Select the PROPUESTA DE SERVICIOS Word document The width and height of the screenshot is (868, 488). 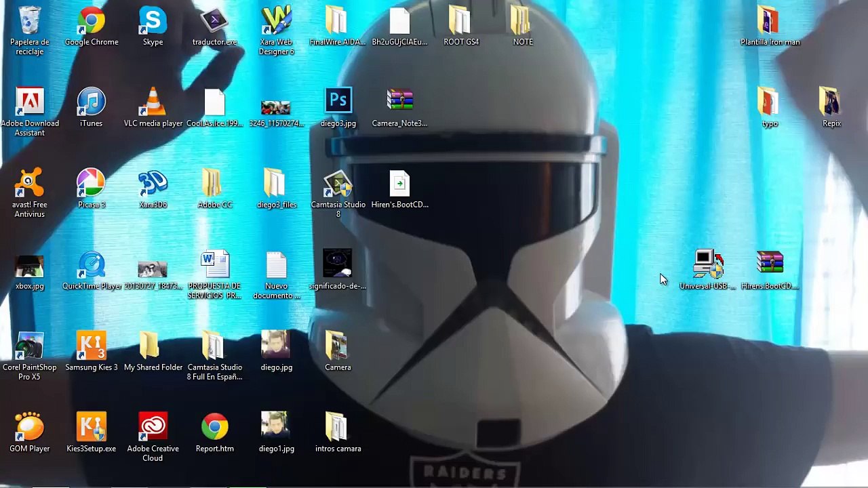(x=214, y=264)
